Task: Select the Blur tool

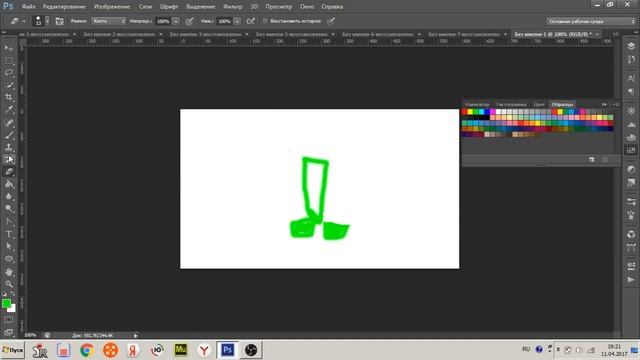Action: 9,196
